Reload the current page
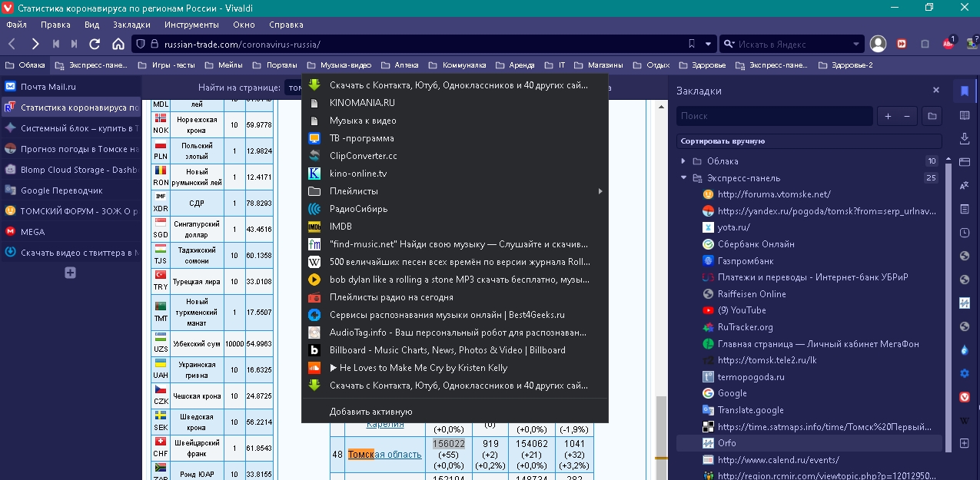Viewport: 980px width, 480px height. [x=95, y=44]
